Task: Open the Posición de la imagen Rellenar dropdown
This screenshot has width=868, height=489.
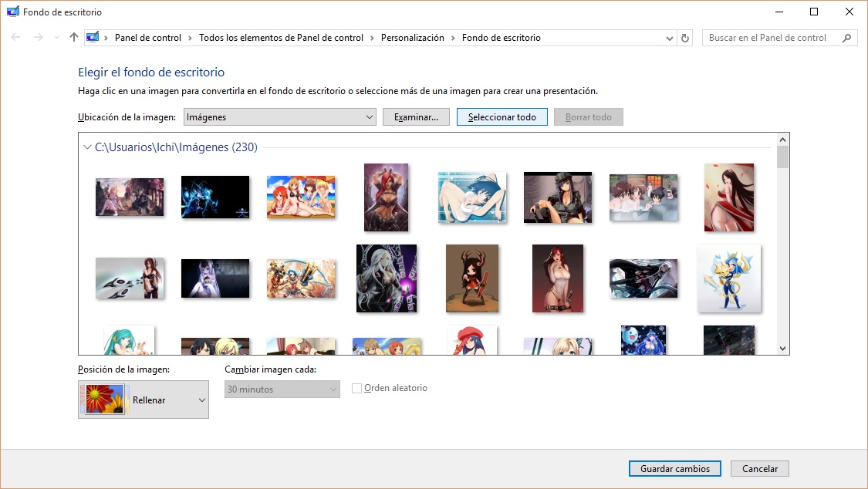Action: point(144,400)
